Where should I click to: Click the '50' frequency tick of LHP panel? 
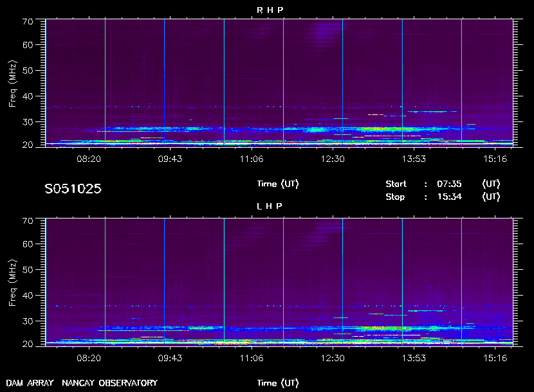click(x=28, y=270)
